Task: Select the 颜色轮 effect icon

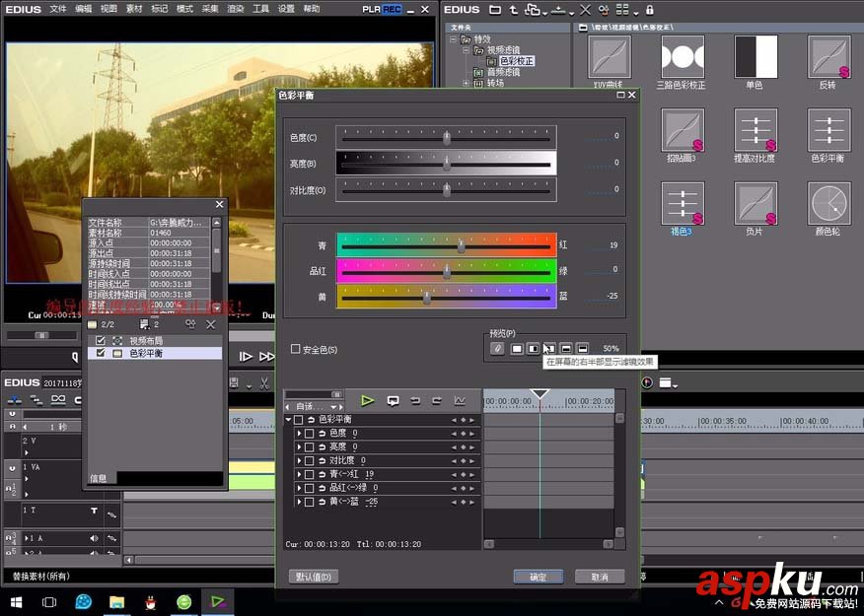Action: [x=828, y=203]
